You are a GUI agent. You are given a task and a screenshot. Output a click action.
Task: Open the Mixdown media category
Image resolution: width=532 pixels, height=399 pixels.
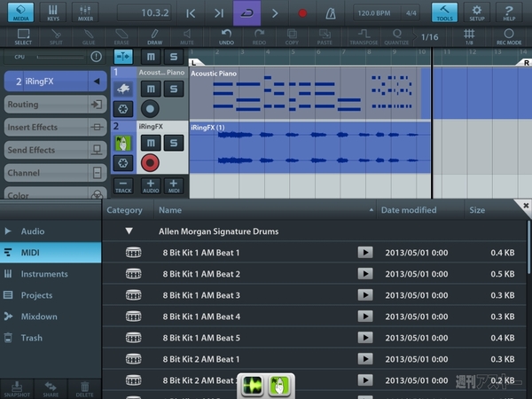click(x=51, y=317)
